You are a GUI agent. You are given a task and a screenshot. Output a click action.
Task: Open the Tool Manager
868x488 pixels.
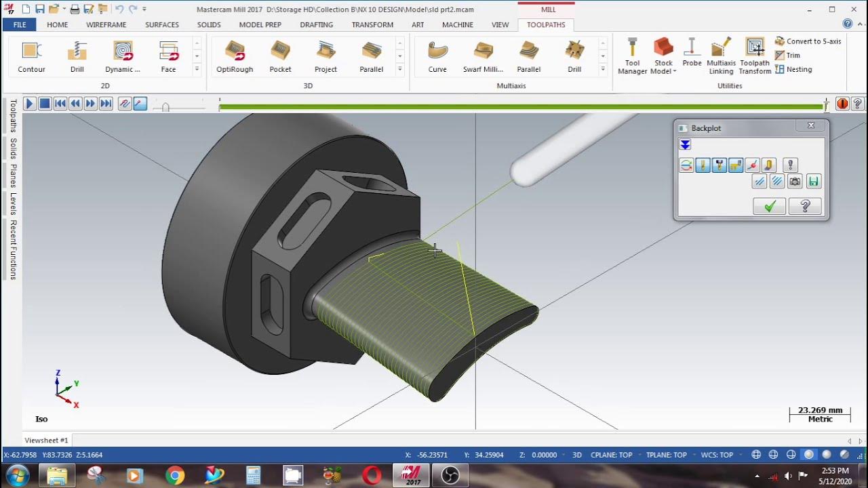point(632,57)
